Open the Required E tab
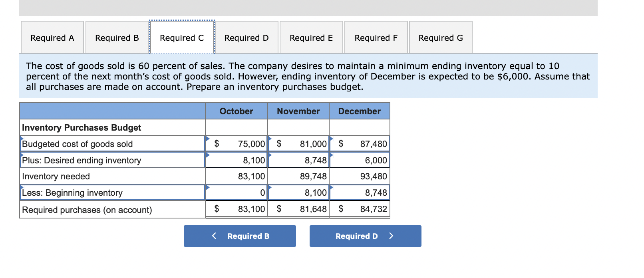 pos(311,38)
